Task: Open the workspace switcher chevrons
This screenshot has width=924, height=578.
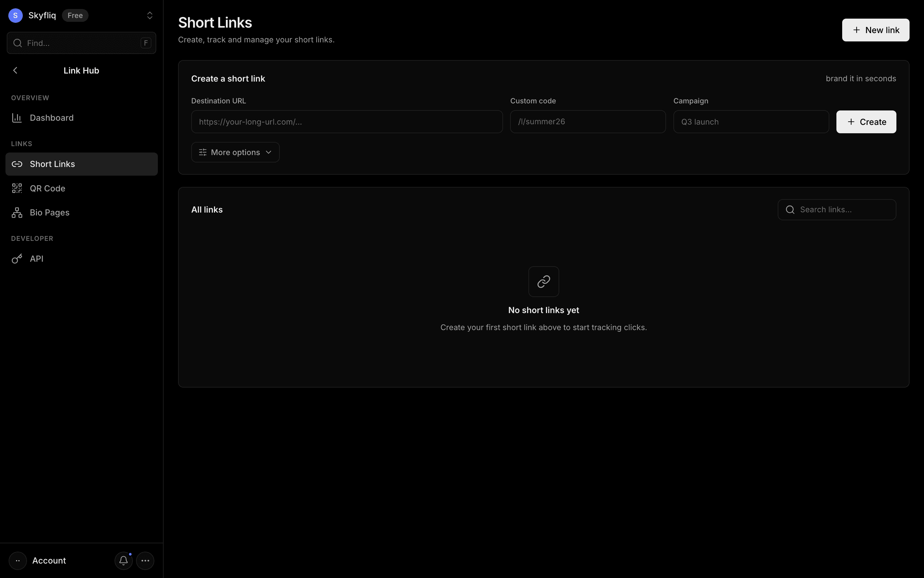Action: click(150, 15)
